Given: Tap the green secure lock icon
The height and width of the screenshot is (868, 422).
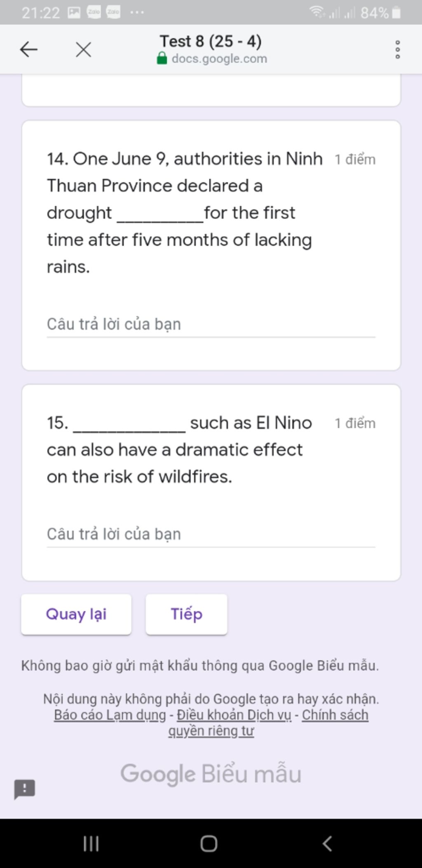Looking at the screenshot, I should point(162,58).
